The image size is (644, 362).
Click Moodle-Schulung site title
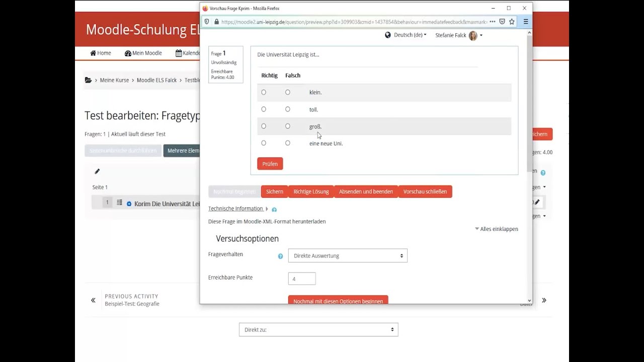(143, 30)
